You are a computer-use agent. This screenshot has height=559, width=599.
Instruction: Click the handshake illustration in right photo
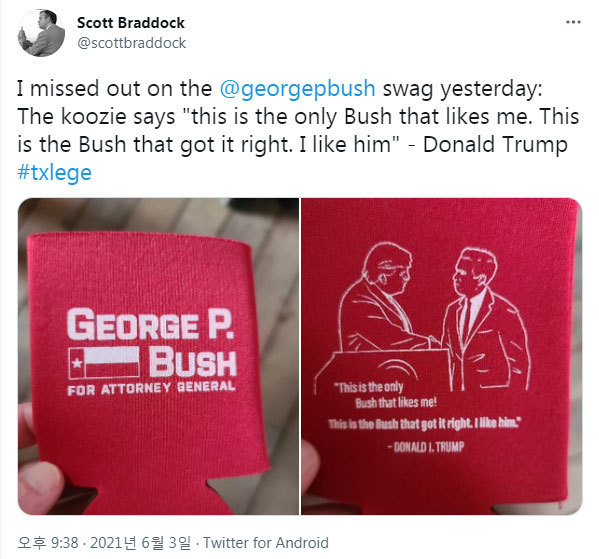(x=423, y=316)
